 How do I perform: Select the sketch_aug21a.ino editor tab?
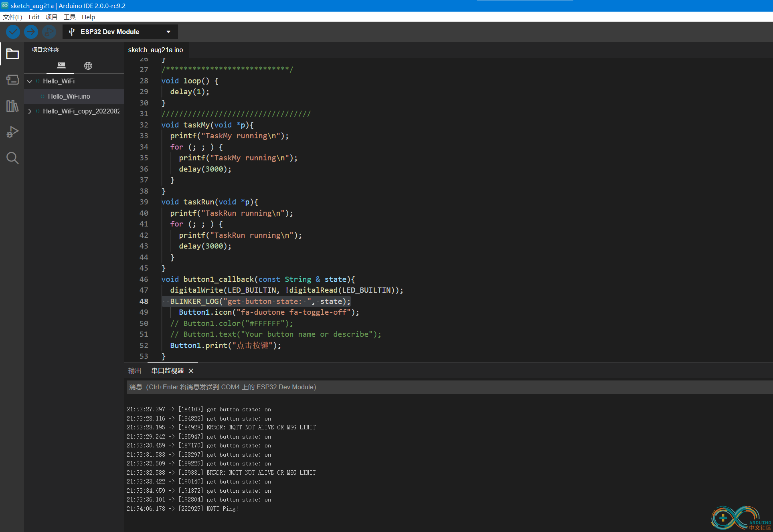click(x=156, y=50)
